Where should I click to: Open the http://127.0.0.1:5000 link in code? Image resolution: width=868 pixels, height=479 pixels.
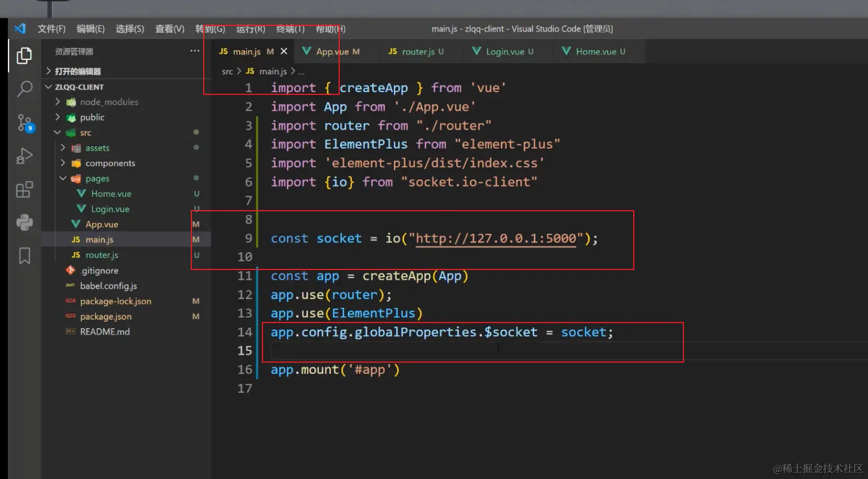point(496,238)
